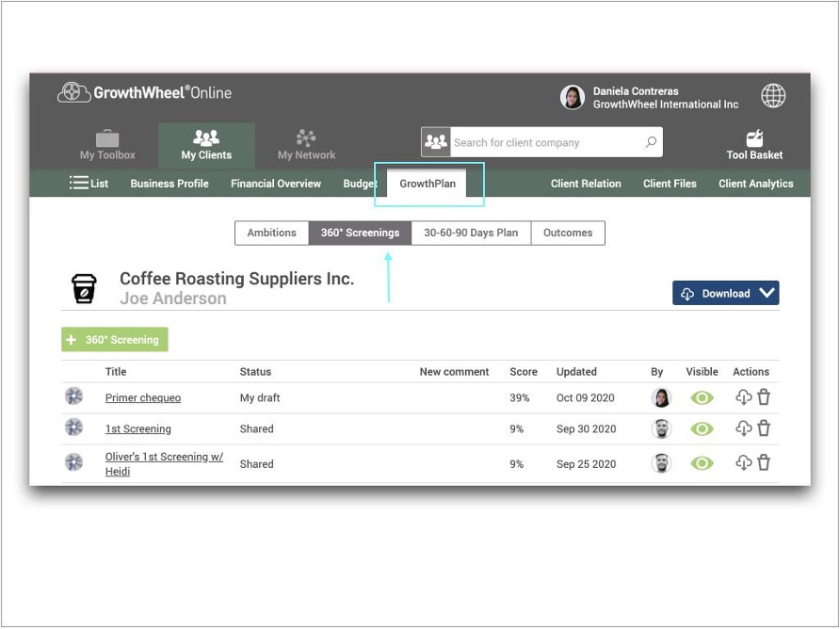Click the Updated column header
This screenshot has width=840, height=629.
coord(576,371)
